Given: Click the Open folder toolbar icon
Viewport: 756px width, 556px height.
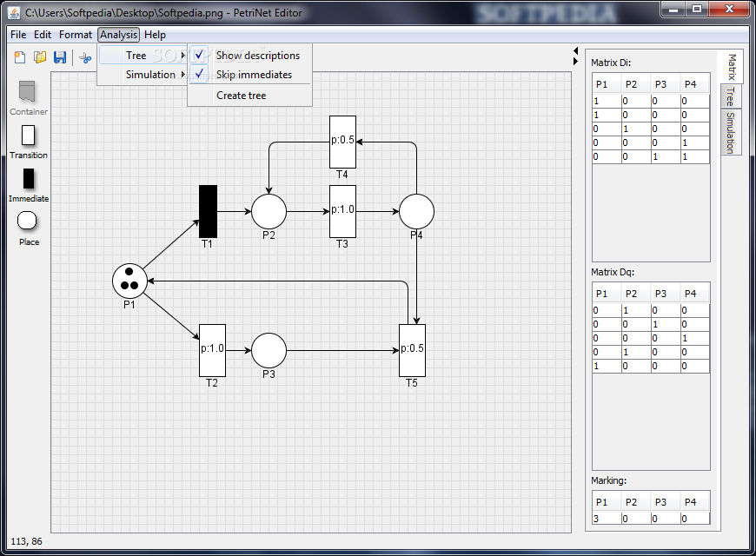Looking at the screenshot, I should click(x=40, y=57).
